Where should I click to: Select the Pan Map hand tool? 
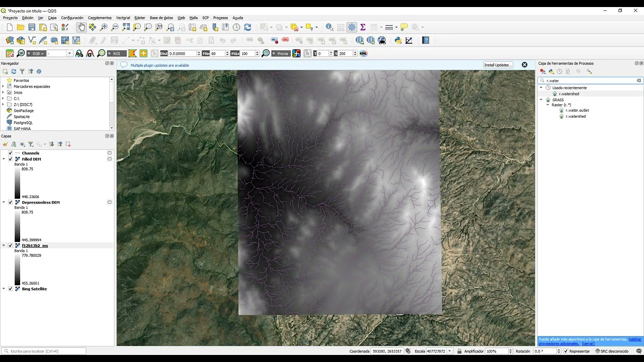(x=82, y=27)
